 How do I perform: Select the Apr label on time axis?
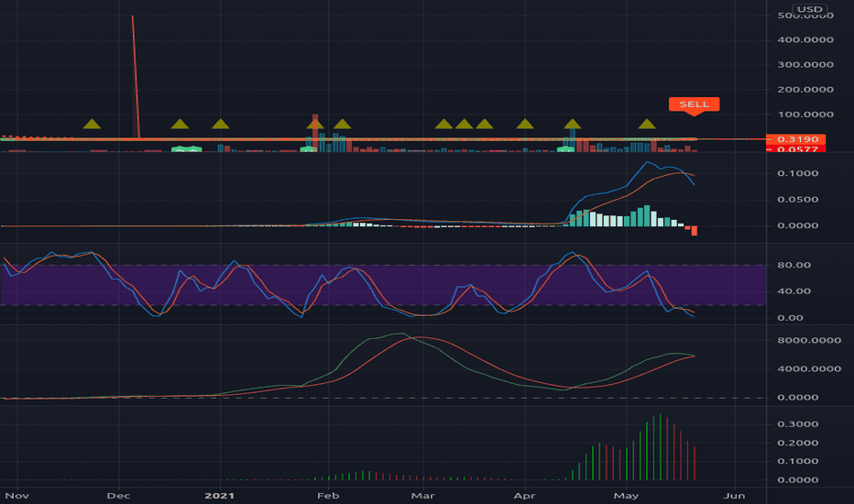coord(524,496)
